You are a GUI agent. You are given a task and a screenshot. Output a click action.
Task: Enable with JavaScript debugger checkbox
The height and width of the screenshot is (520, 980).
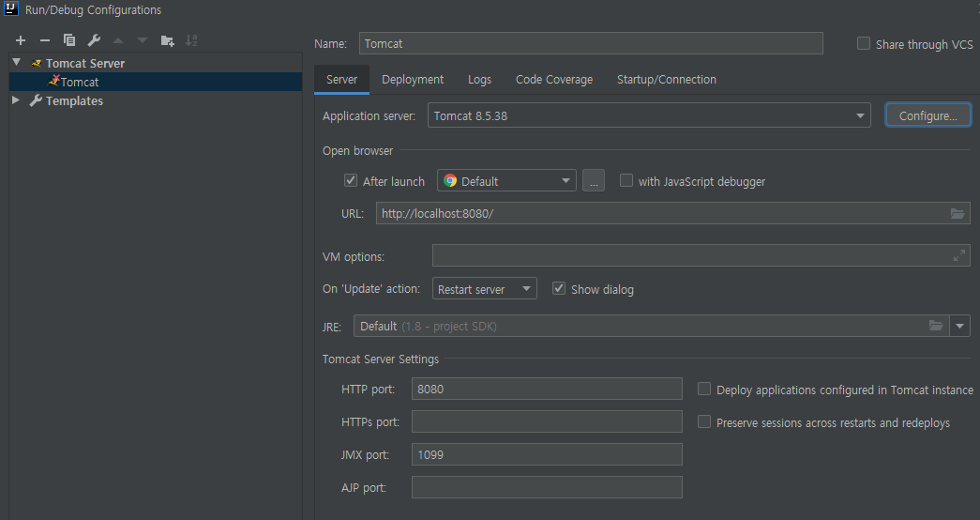626,180
